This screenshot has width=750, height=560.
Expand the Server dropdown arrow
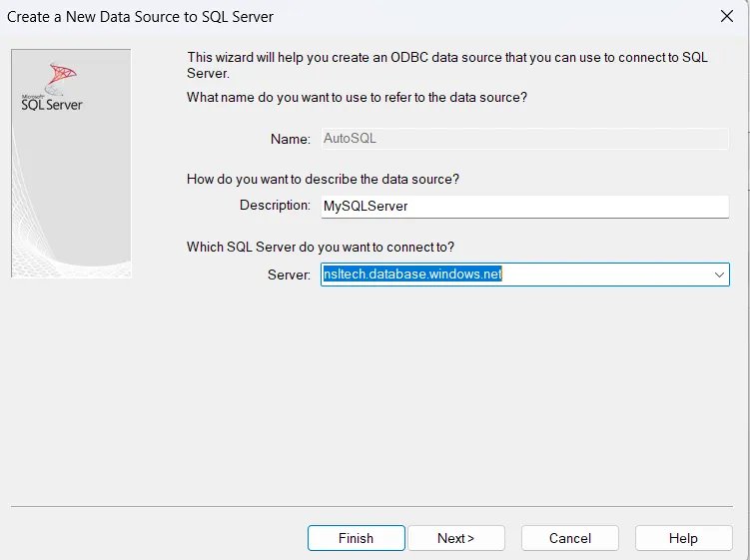[x=719, y=275]
